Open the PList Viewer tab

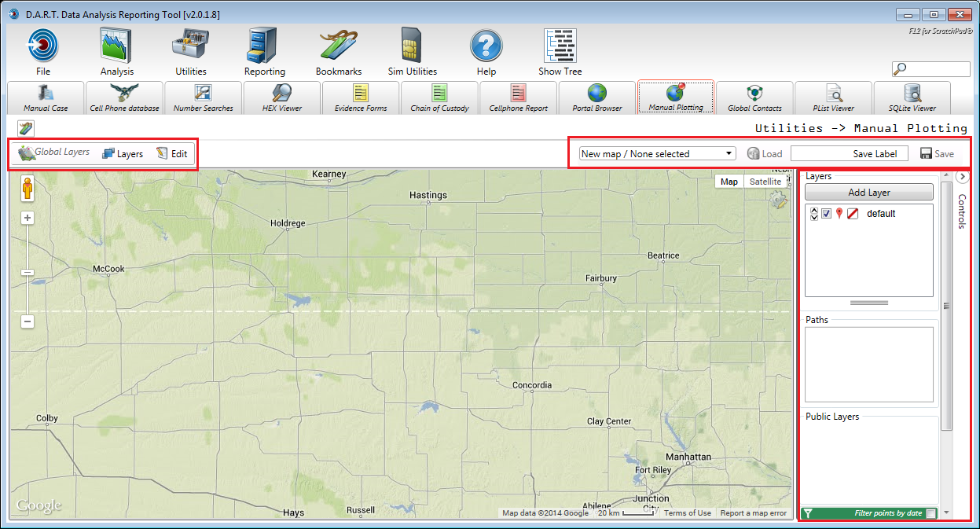pos(833,97)
